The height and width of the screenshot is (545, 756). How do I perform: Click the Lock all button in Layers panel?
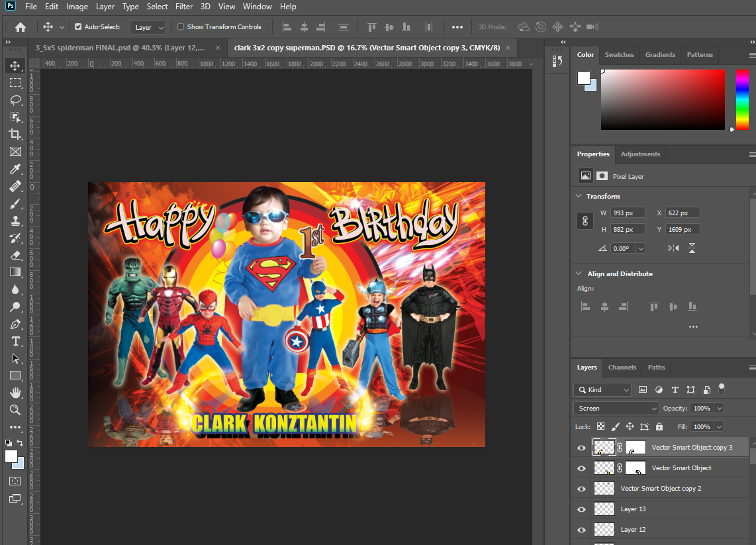click(x=659, y=426)
